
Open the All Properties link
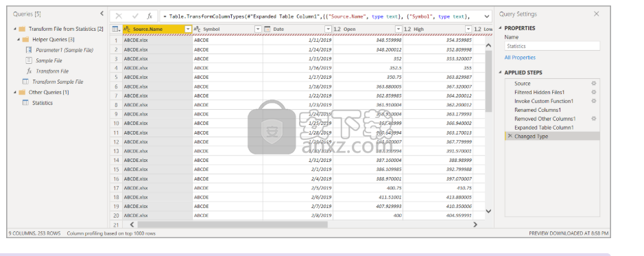tap(520, 58)
